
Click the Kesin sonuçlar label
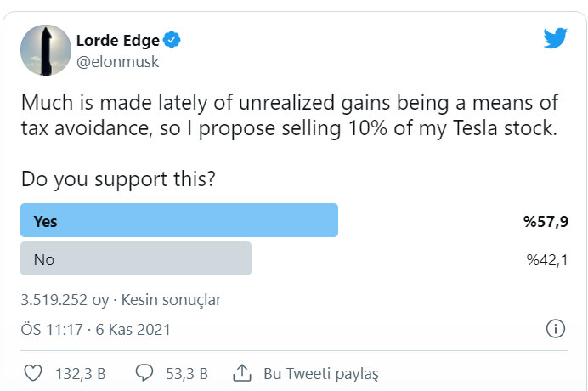click(x=172, y=300)
